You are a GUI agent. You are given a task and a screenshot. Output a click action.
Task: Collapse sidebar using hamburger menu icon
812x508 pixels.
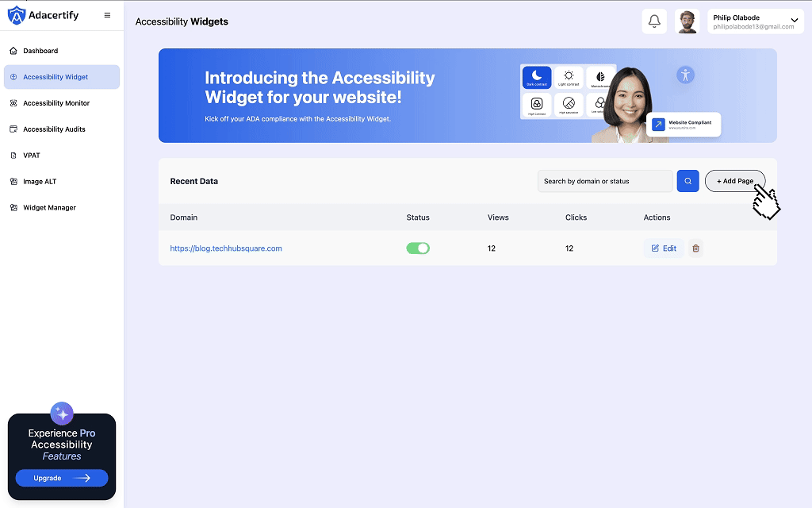tap(107, 15)
